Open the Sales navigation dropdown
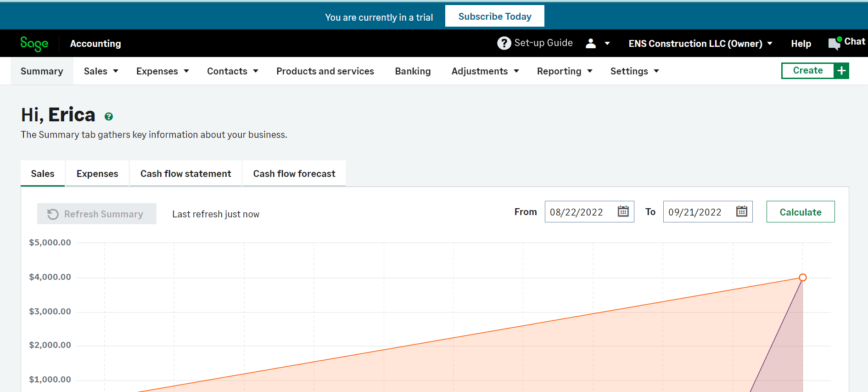 tap(101, 71)
